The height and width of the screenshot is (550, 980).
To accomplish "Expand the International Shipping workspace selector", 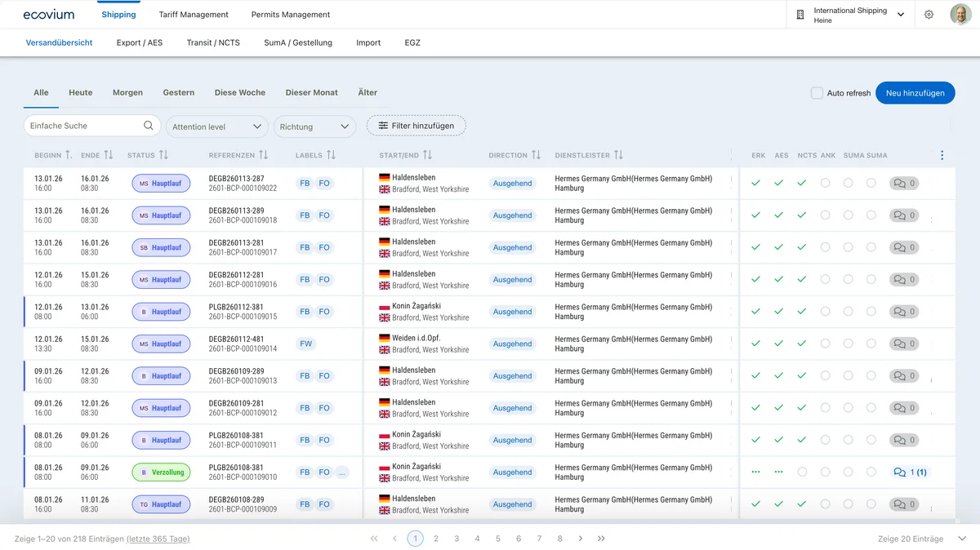I will point(901,14).
